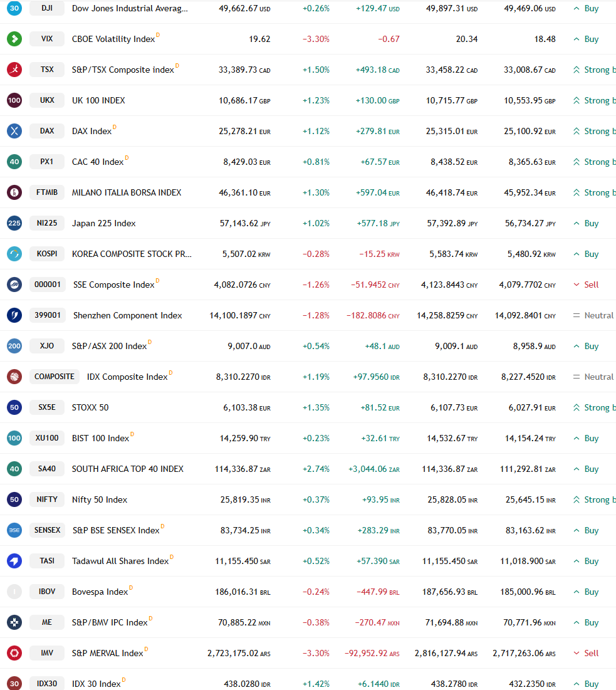
Task: Open the SA40 ticker symbol
Action: click(47, 469)
